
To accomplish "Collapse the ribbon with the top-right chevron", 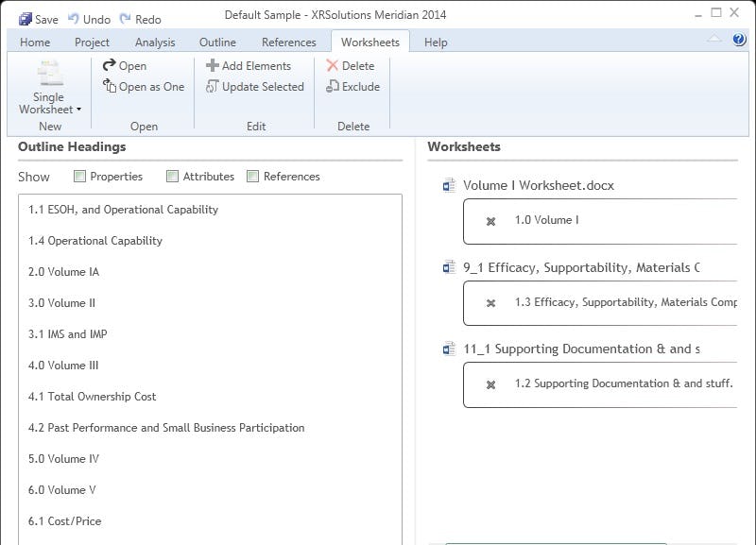I will [713, 39].
